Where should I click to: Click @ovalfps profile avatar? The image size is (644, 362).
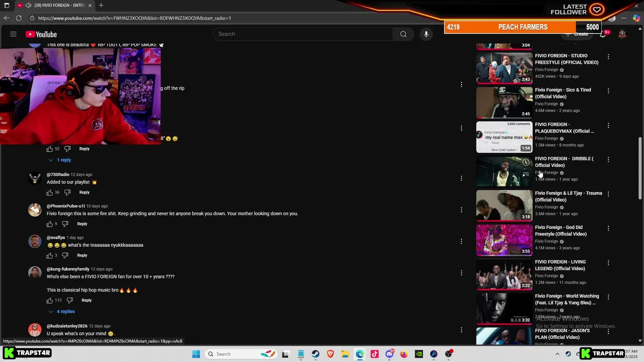[35, 241]
